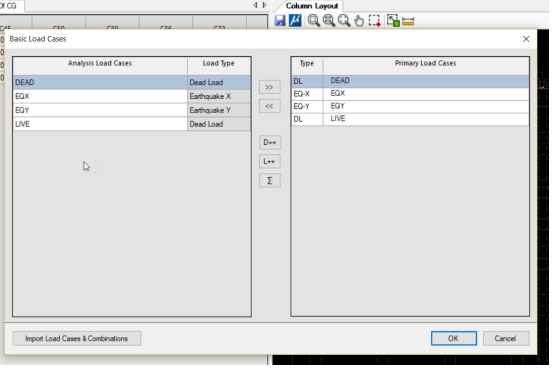Click the blue mu icon in Column Layout toolbar

tap(295, 20)
